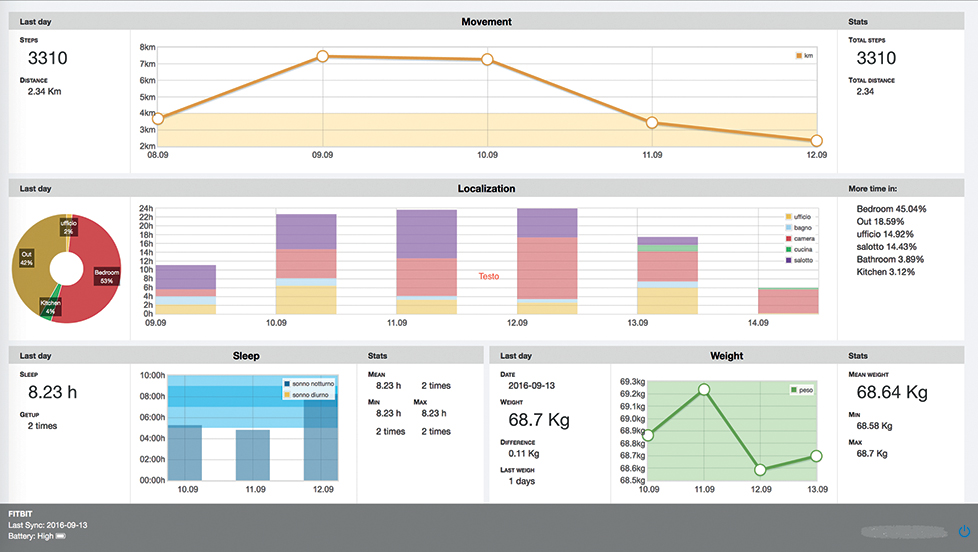Click the FITBIT label in footer
Image resolution: width=978 pixels, height=552 pixels.
[x=21, y=512]
